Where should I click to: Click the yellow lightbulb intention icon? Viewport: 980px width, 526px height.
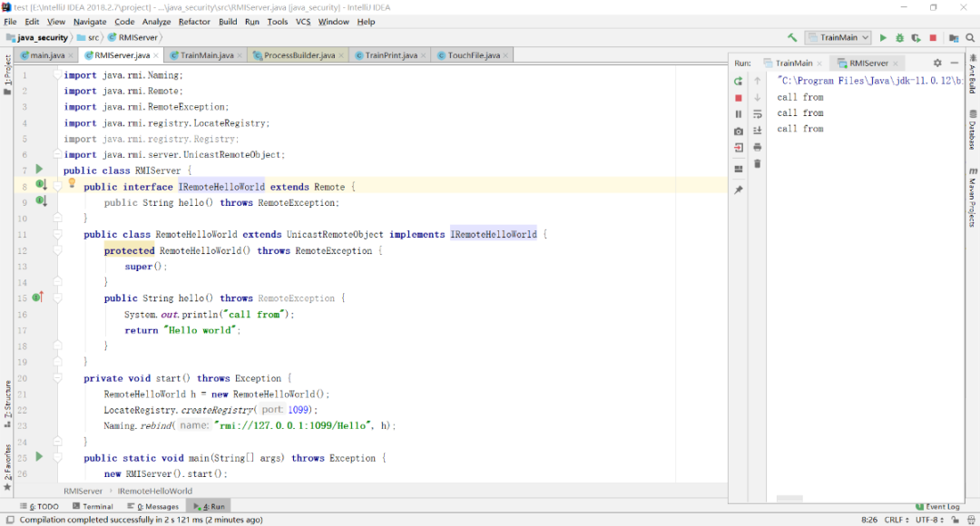72,183
